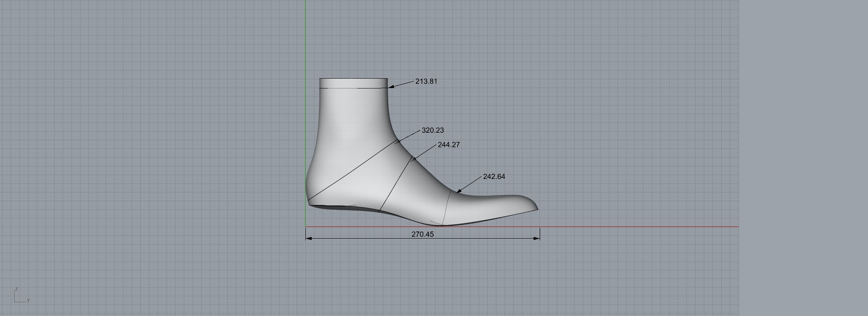Screen dimensions: 868x316
Task: Select the 270.45 length dimension text
Action: coord(422,234)
